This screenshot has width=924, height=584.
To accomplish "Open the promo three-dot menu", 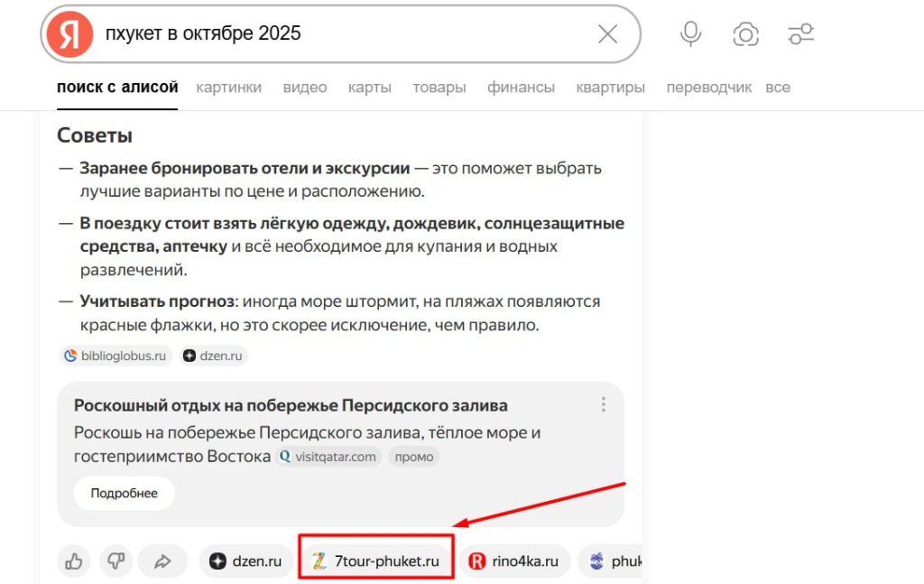I will click(604, 405).
